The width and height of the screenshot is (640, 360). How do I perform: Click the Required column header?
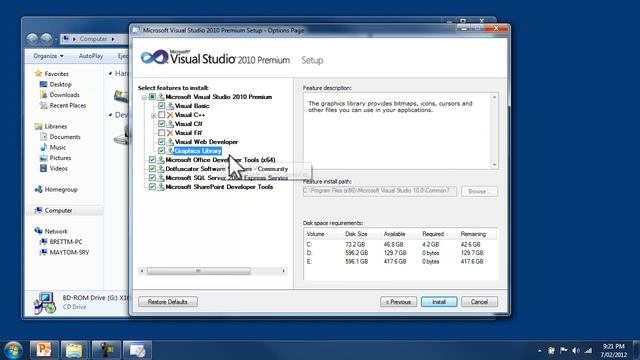tap(433, 234)
